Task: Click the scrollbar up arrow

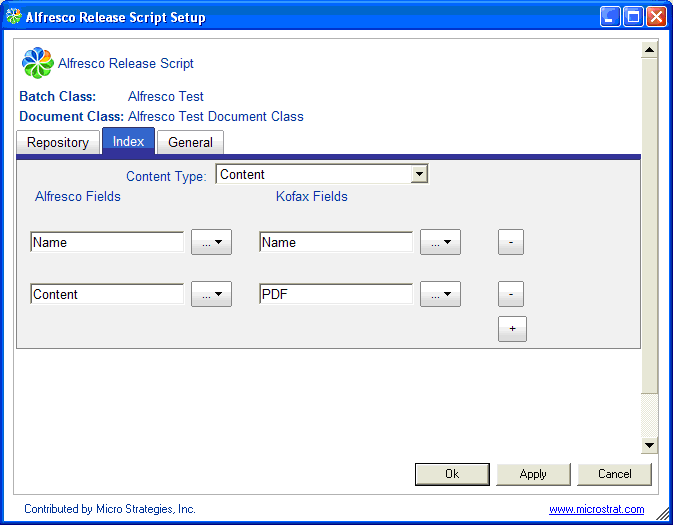Action: [x=649, y=50]
